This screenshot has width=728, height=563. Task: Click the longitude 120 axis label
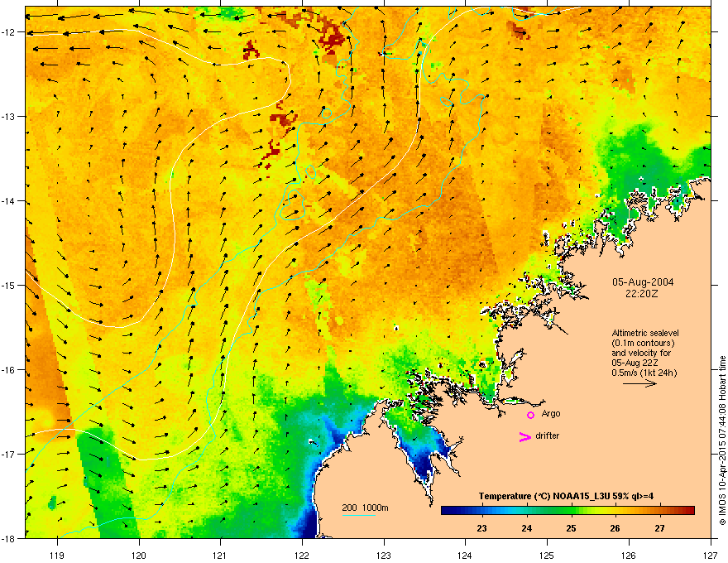(x=139, y=555)
